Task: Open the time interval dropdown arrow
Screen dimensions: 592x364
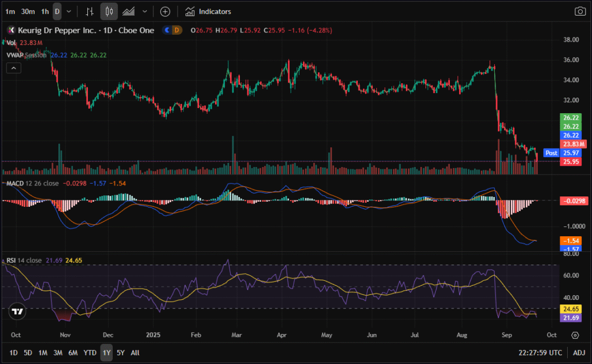Action: (69, 12)
